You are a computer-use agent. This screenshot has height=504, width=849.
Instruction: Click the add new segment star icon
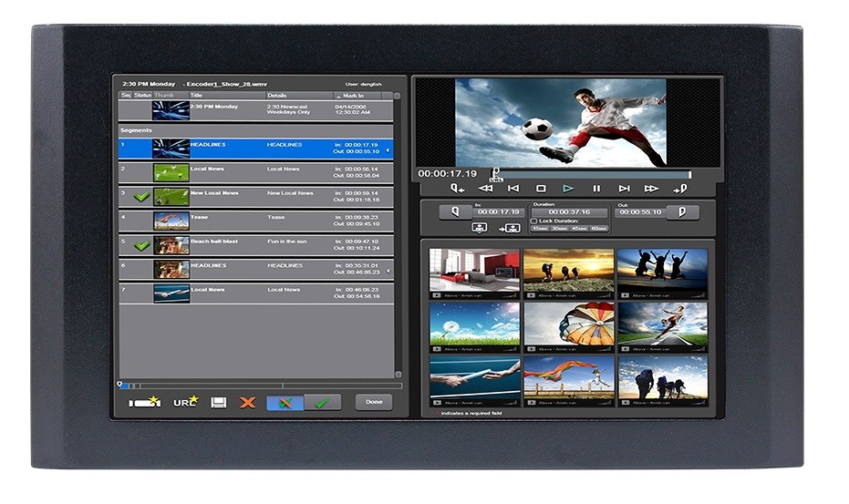coord(145,402)
